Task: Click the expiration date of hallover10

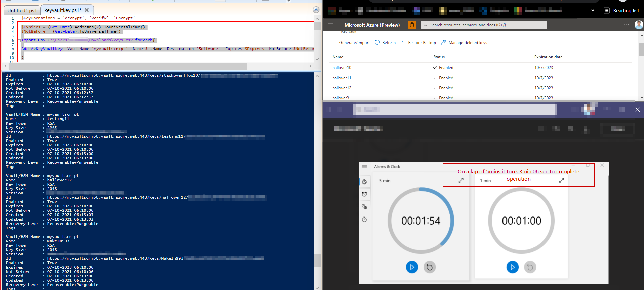Action: click(544, 68)
